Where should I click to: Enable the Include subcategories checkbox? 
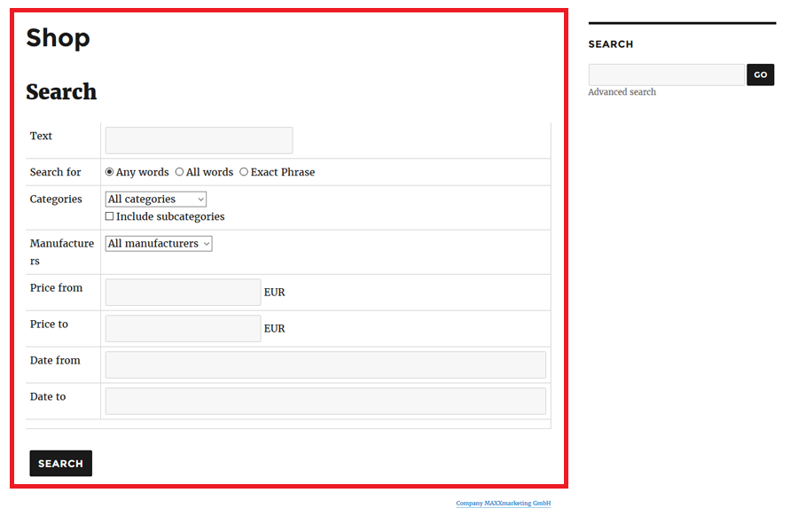tap(110, 216)
